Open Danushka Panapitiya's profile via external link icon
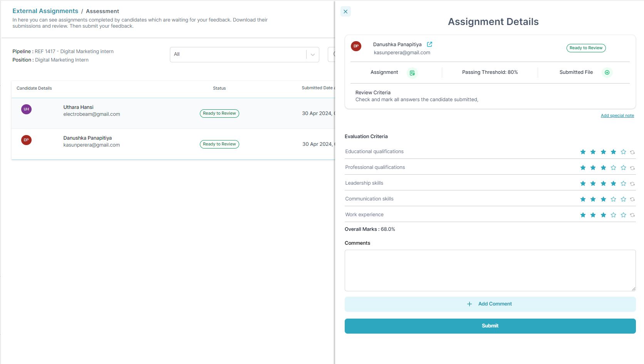Viewport: 644px width, 364px height. 429,44
